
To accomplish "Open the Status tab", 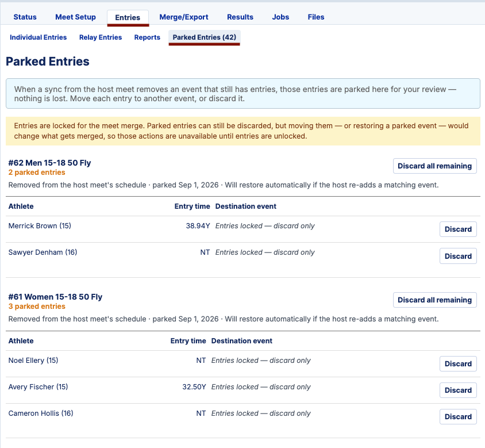I will click(x=25, y=17).
